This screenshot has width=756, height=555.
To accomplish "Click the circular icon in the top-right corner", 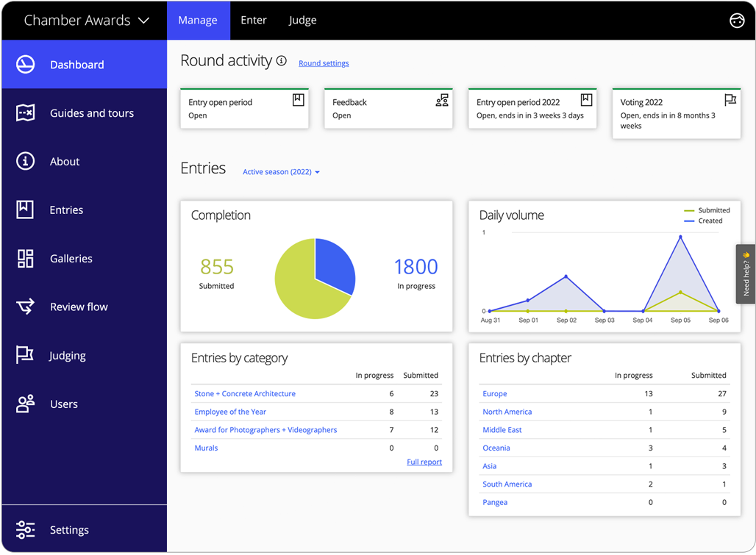I will 737,20.
